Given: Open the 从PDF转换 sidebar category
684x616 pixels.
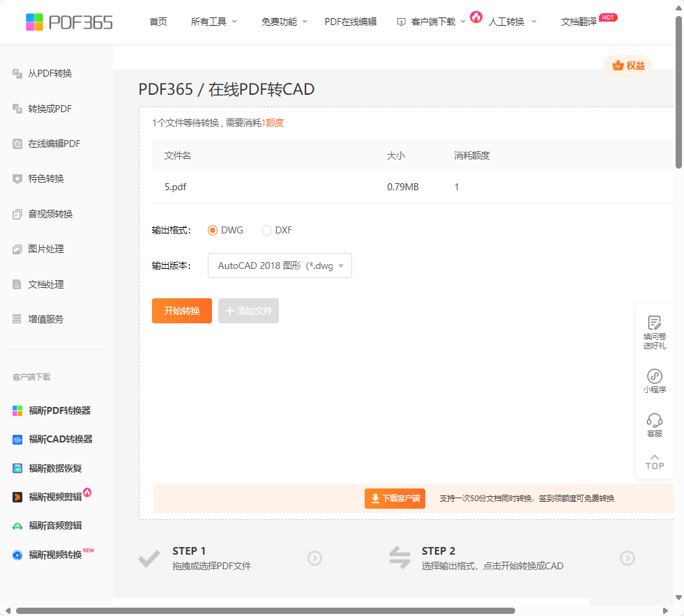Looking at the screenshot, I should coord(50,73).
